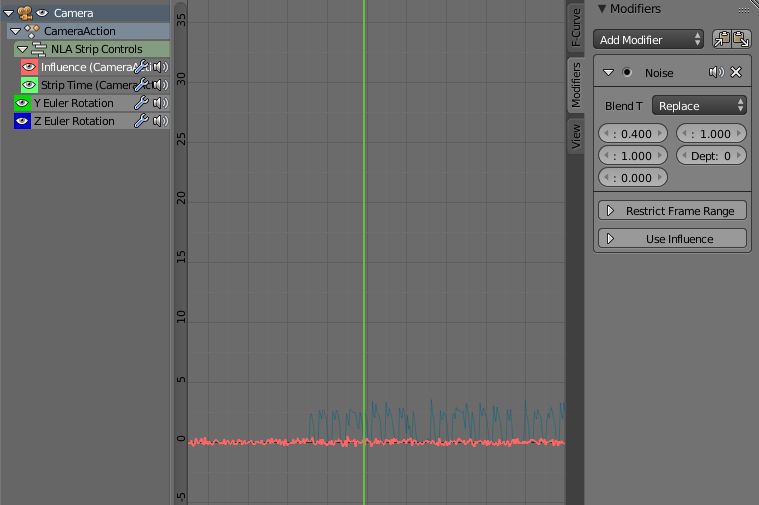Click the Dept: 0 depth field
Screen dimensions: 759x505
pyautogui.click(x=711, y=156)
